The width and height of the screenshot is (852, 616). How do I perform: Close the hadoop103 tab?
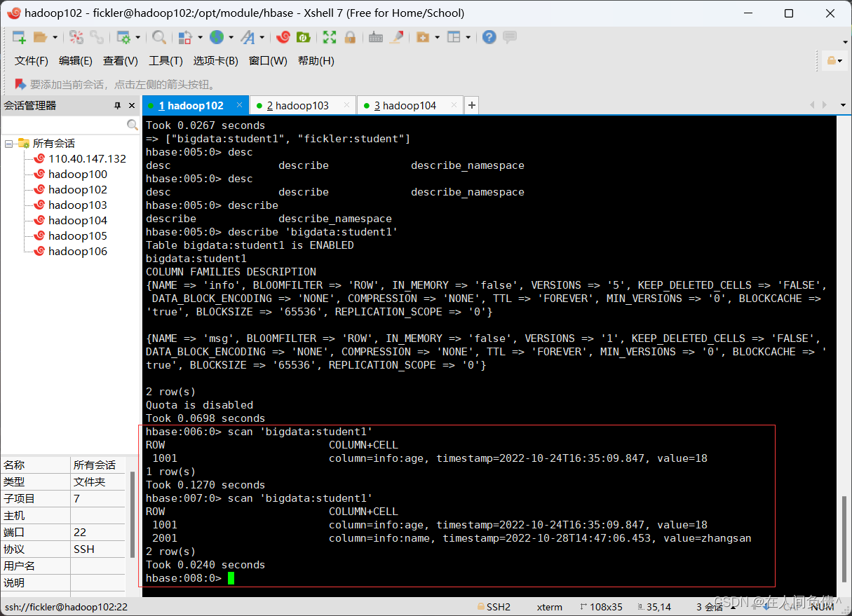pyautogui.click(x=346, y=105)
